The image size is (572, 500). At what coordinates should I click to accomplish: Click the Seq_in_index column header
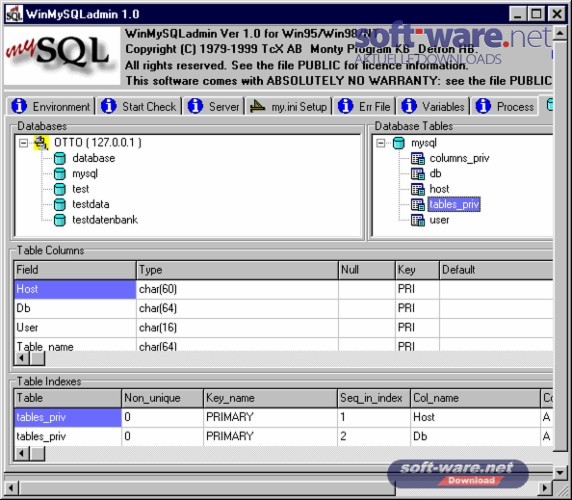pyautogui.click(x=374, y=398)
